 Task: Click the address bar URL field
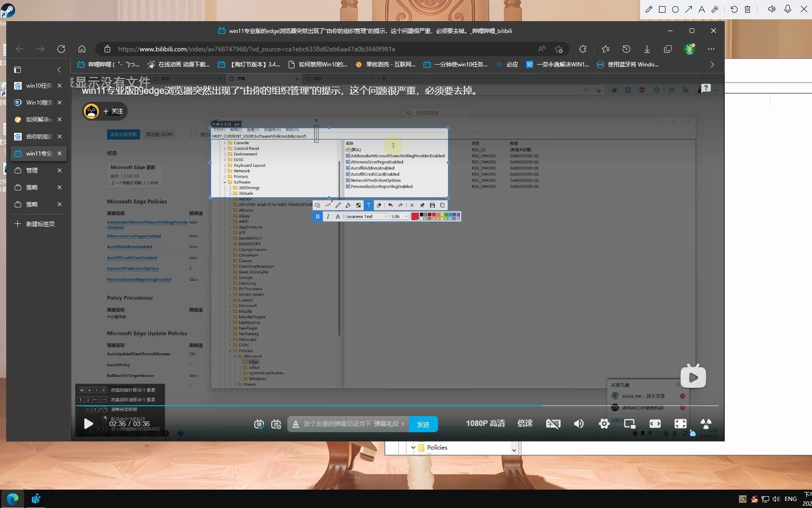(325, 49)
